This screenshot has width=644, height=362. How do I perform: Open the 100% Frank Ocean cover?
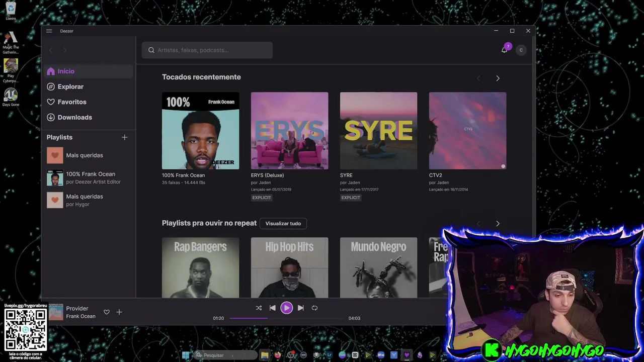coord(200,131)
